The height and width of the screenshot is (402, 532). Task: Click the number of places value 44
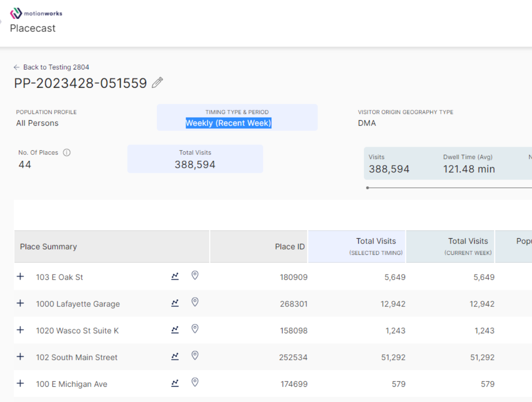click(x=25, y=165)
